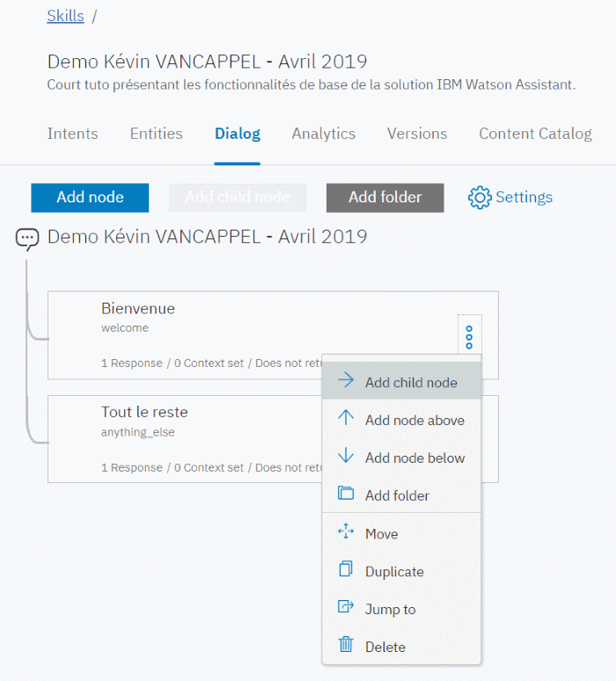Open the Settings link text
Image resolution: width=616 pixels, height=681 pixels.
coord(524,197)
